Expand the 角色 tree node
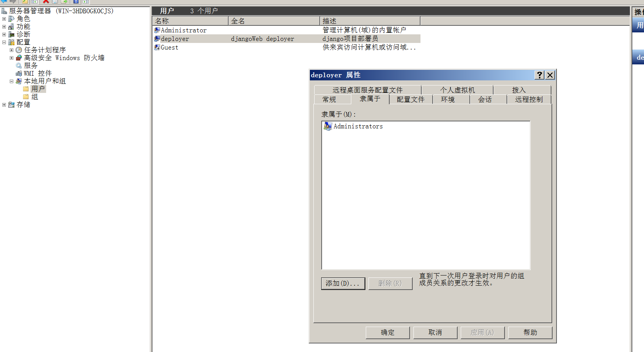This screenshot has height=352, width=644. (4, 18)
